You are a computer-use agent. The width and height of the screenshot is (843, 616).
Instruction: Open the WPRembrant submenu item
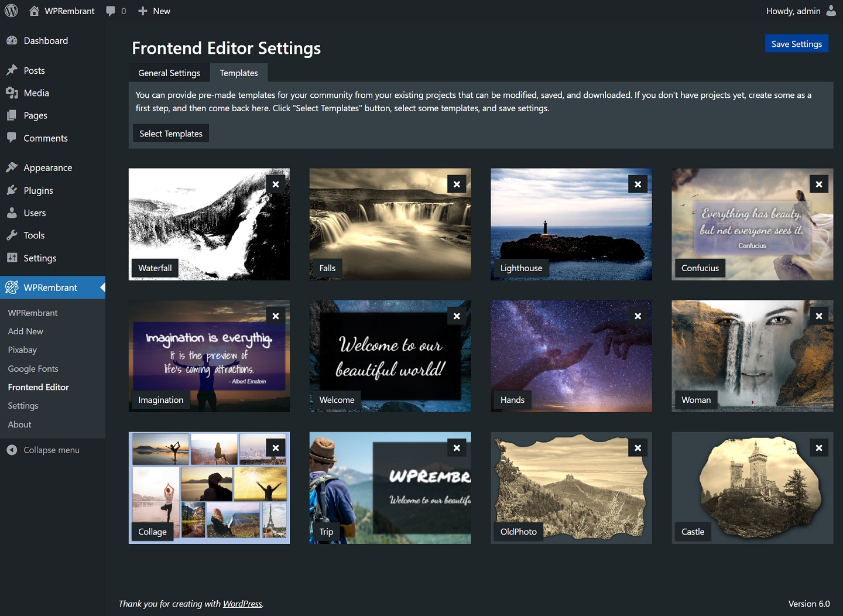[33, 313]
